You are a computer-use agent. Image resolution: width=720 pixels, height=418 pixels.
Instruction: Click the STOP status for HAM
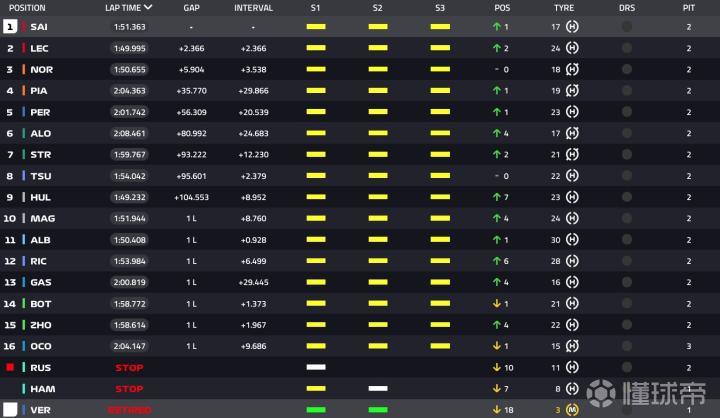pyautogui.click(x=129, y=389)
